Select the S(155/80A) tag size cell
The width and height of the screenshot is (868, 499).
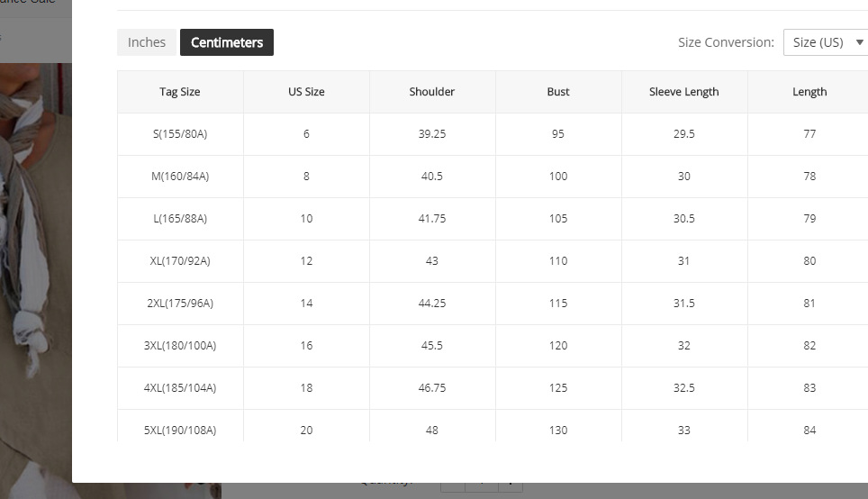click(180, 134)
